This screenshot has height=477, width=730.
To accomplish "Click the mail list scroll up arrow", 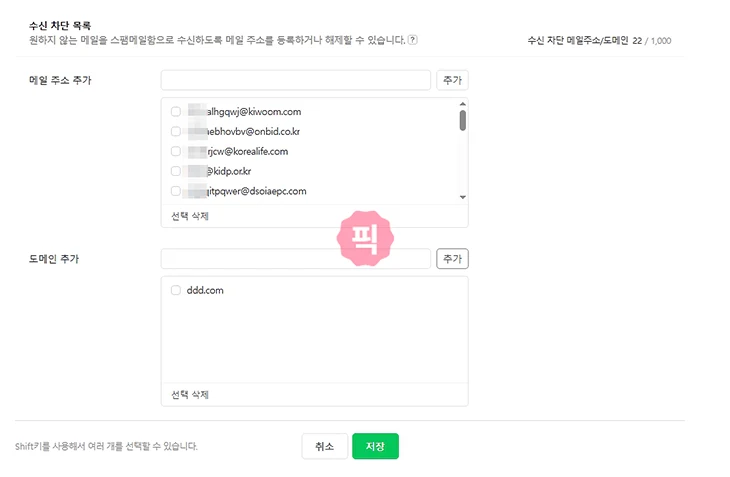I will point(462,104).
